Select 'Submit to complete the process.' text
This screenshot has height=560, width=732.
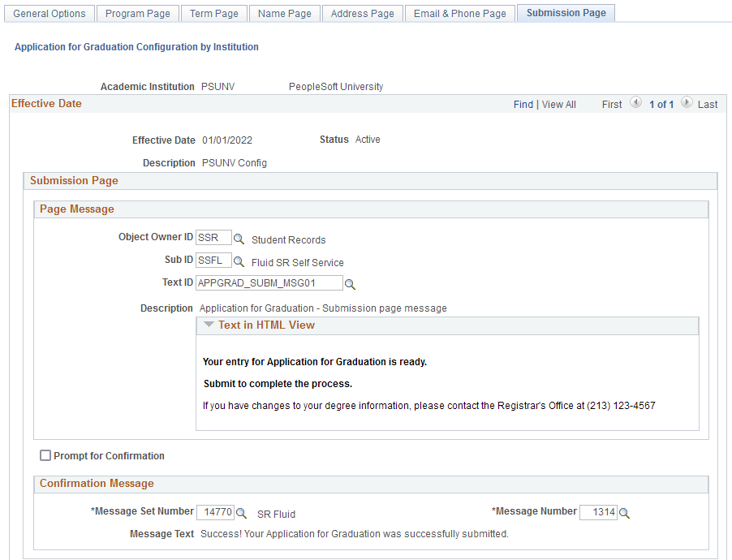(x=278, y=383)
